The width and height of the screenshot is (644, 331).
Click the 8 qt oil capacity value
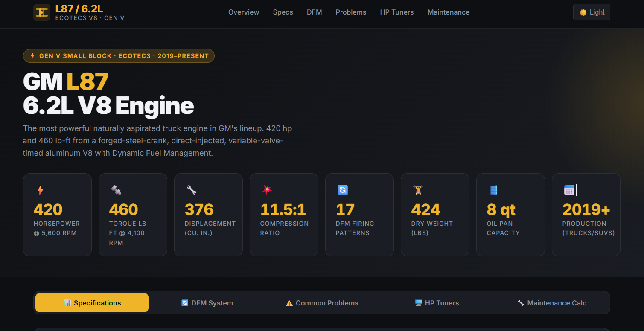(501, 209)
